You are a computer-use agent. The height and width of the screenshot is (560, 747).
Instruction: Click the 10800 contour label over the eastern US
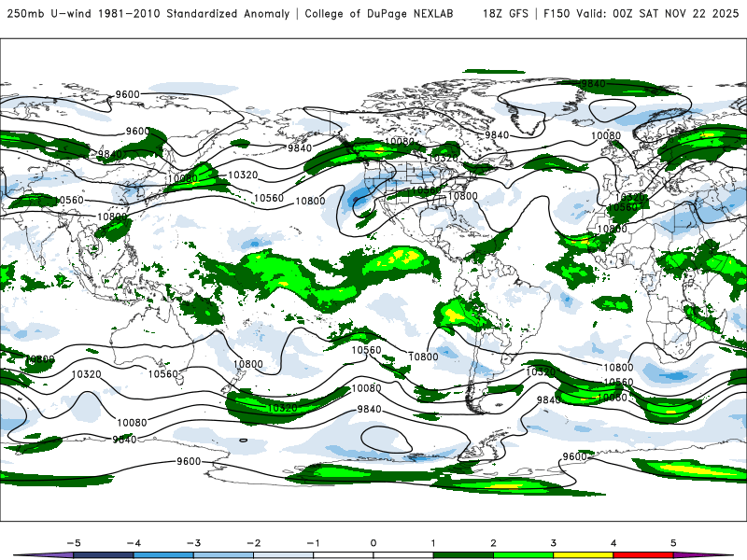[462, 196]
